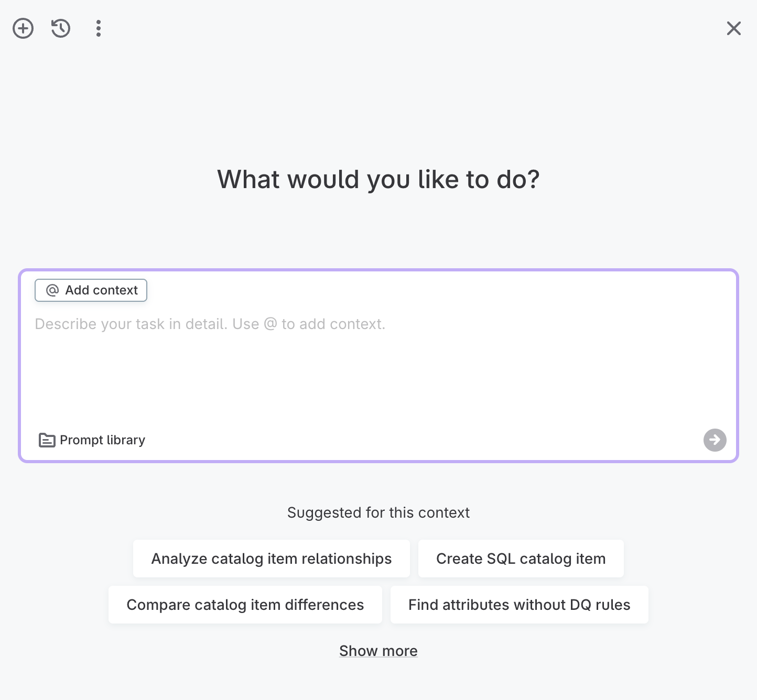Click the Add context button
The height and width of the screenshot is (700, 757).
(91, 290)
